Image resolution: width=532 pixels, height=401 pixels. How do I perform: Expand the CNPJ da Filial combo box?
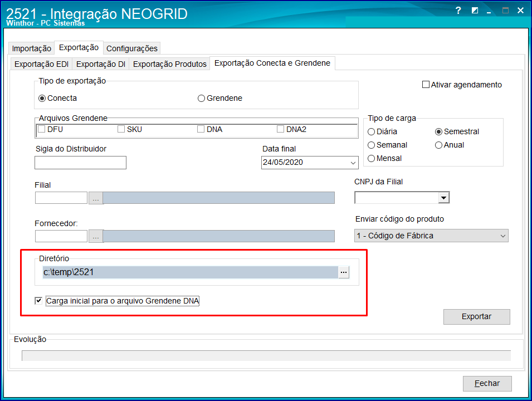pyautogui.click(x=443, y=198)
